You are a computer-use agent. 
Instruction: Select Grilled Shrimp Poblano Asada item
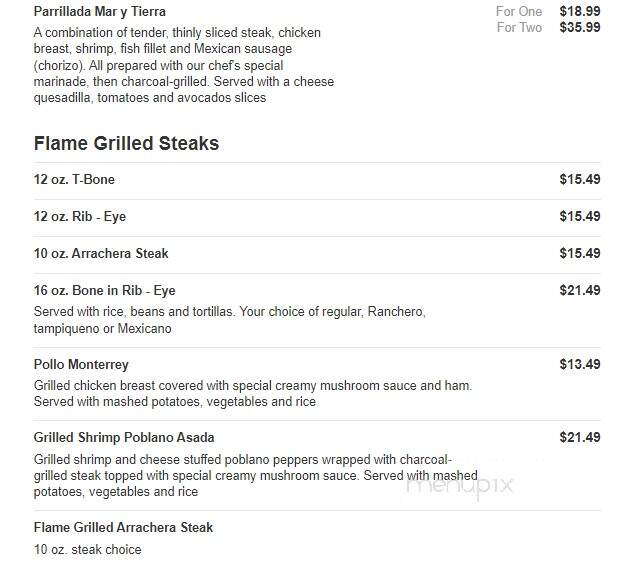124,438
